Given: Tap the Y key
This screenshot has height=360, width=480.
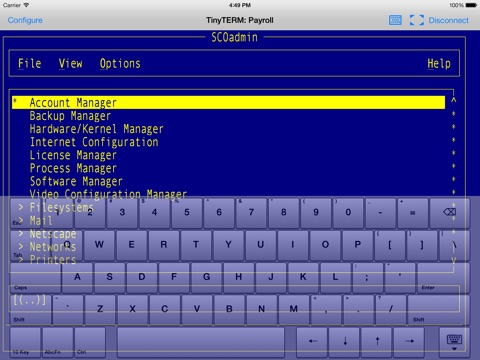Looking at the screenshot, I should (228, 245).
